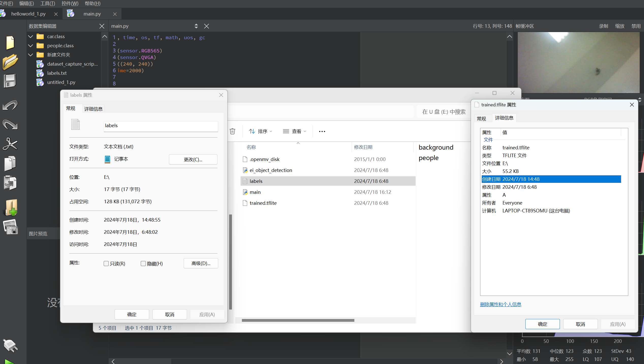Open the main.py document selector dropdown
This screenshot has width=644, height=364.
196,26
